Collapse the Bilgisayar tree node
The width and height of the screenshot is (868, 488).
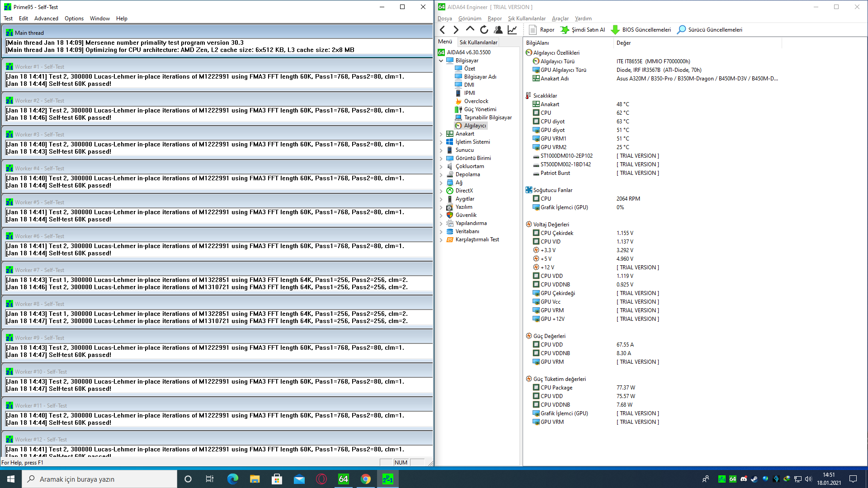[x=441, y=61]
